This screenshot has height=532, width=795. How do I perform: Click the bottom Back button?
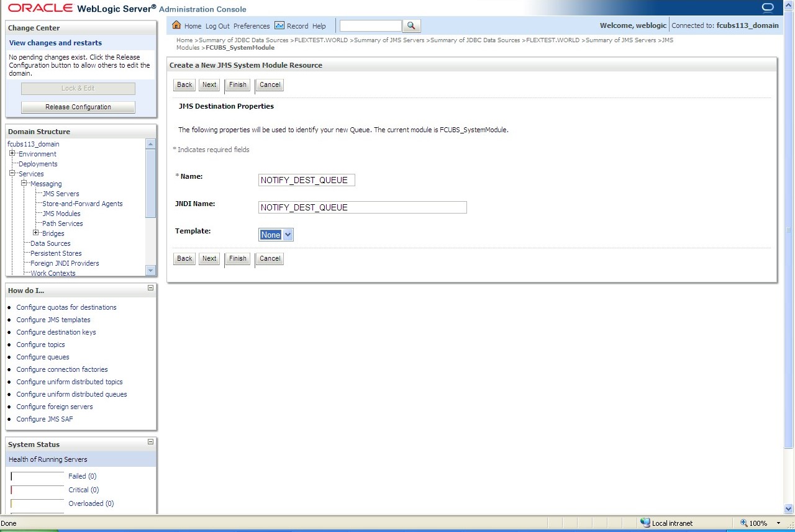pyautogui.click(x=184, y=259)
